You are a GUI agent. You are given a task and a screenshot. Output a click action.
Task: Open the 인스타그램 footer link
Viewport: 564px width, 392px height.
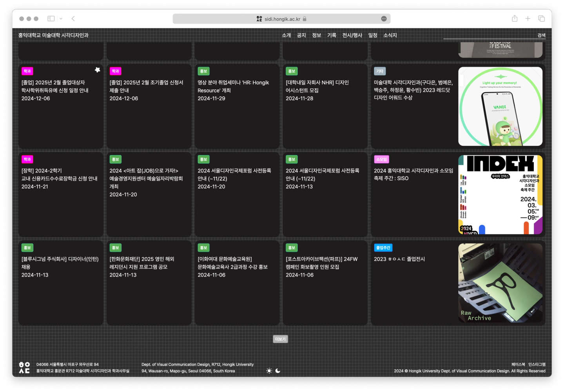(x=537, y=365)
